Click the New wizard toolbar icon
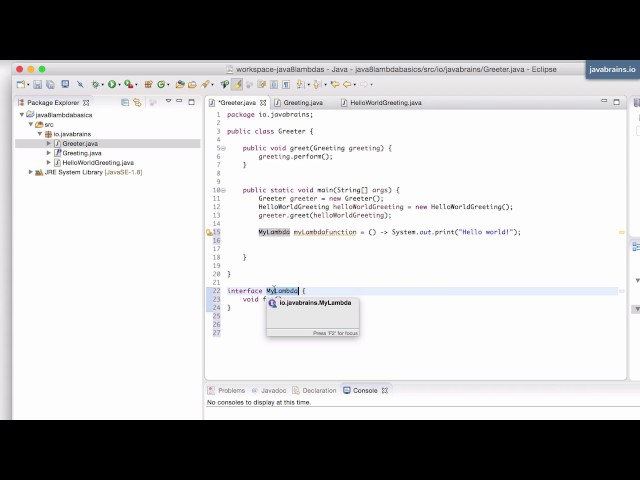The height and width of the screenshot is (480, 640). pos(21,84)
